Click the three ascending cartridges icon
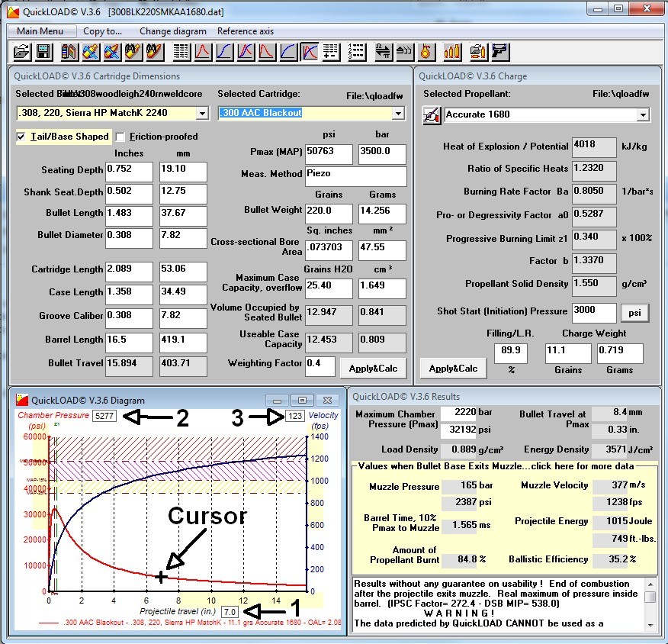668x644 pixels. click(452, 52)
